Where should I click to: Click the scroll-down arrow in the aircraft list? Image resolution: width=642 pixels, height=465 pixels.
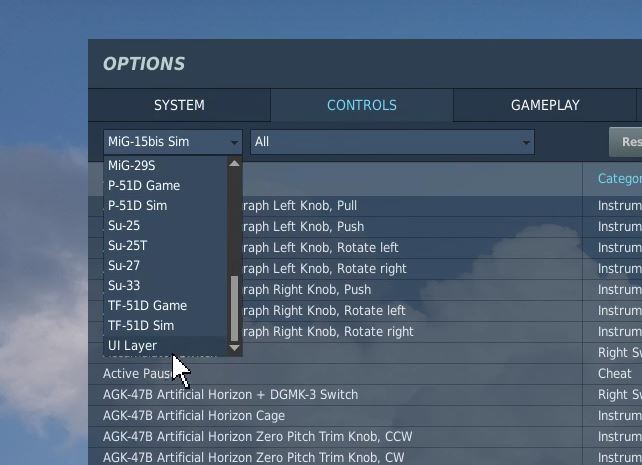[x=234, y=348]
